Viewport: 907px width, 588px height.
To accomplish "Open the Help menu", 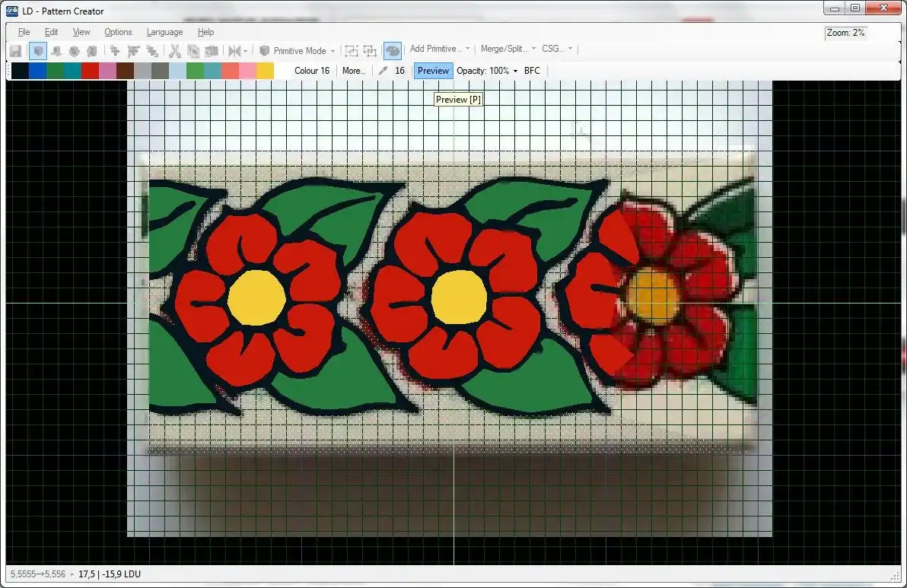I will point(206,32).
